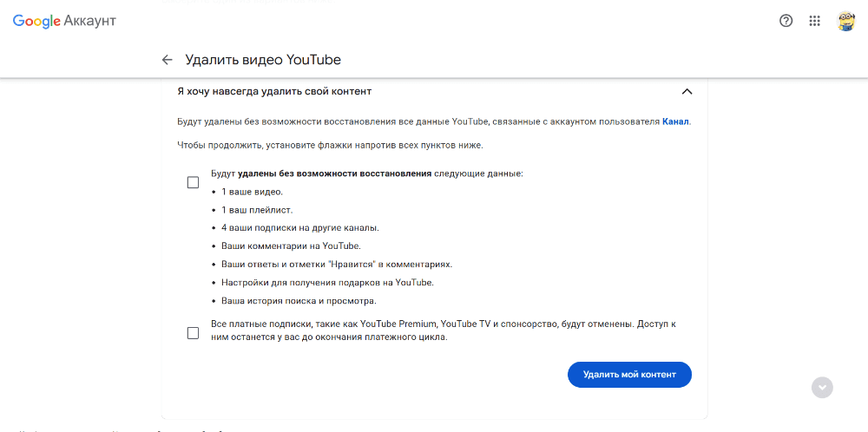This screenshot has height=432, width=868.
Task: Click the text '1 ваш плейлист.'
Action: pos(257,210)
